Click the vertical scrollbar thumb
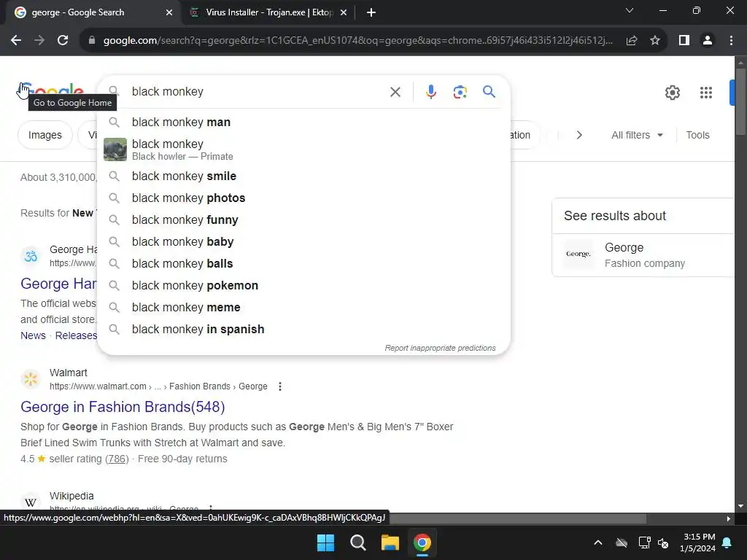Screen dimensions: 747x560 (x=740, y=101)
